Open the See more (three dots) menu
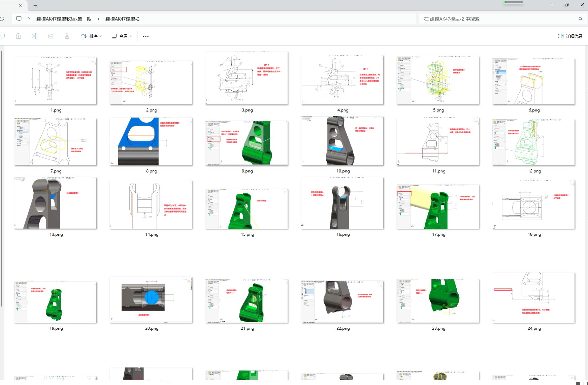The image size is (588, 385). coord(146,36)
